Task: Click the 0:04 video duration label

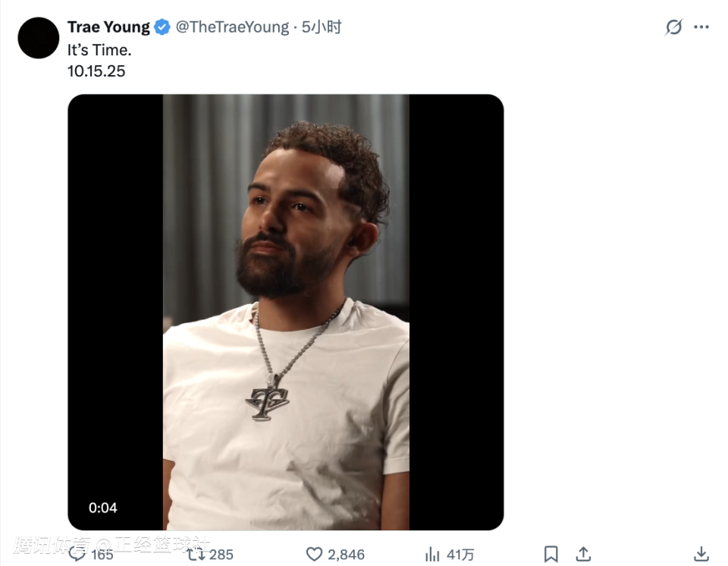Action: click(x=103, y=508)
